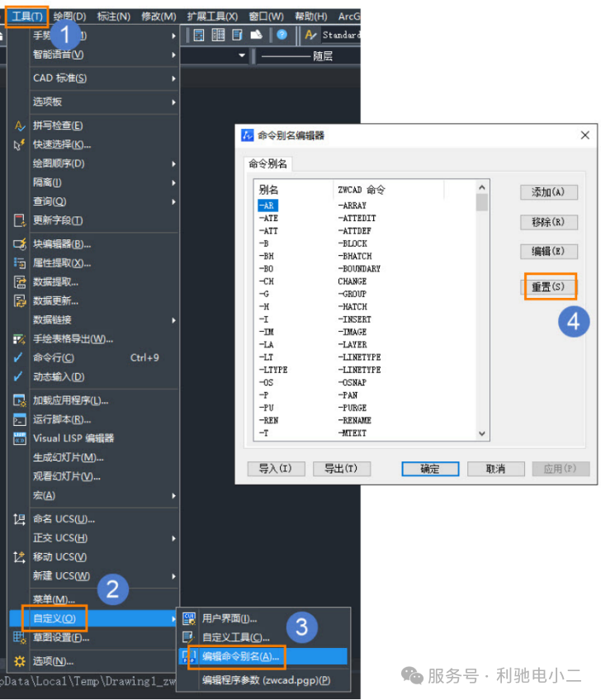The width and height of the screenshot is (601, 700).
Task: Click the cloud shape icon in the toolbar
Action: point(256,35)
